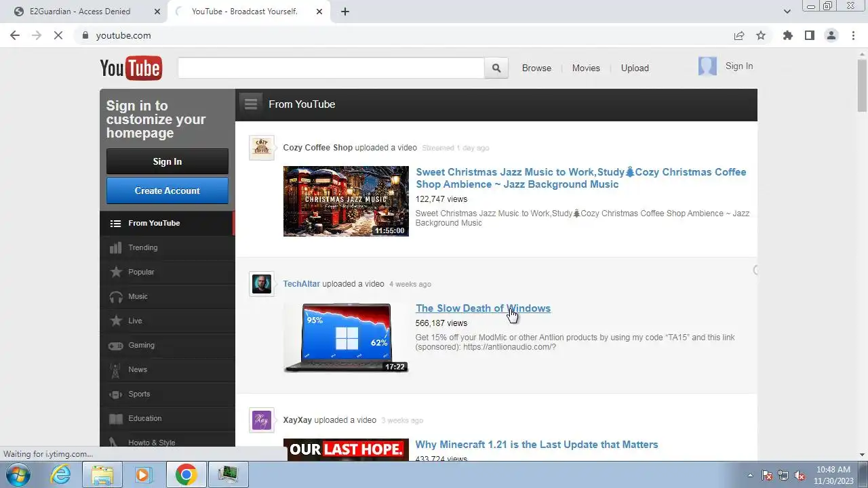Screen dimensions: 868x488
Task: Open Sweet Christmas Jazz Music video title
Action: [x=581, y=178]
